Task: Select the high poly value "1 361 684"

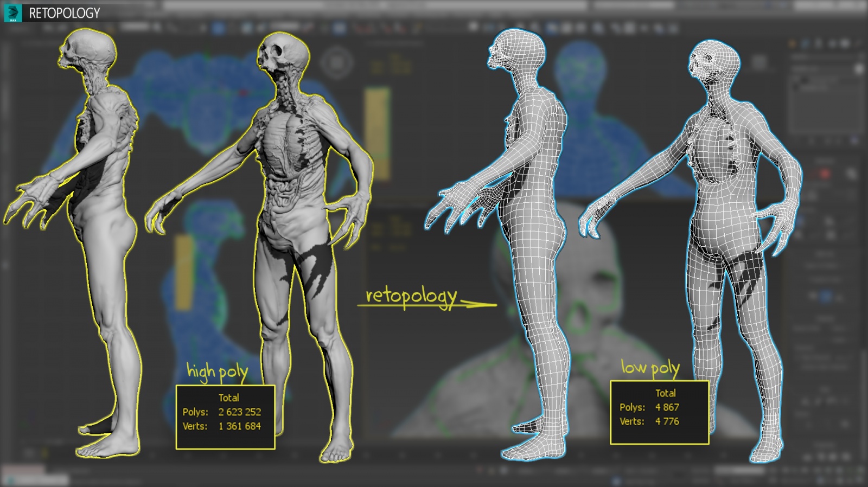Action: click(240, 426)
